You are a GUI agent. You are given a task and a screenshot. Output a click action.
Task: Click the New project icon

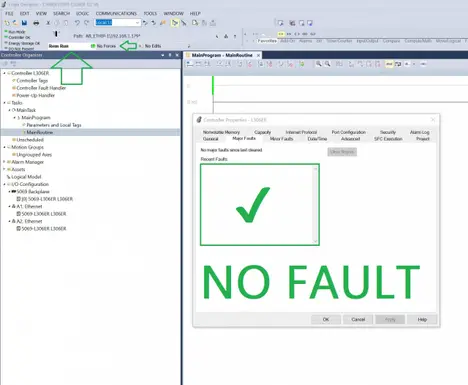pyautogui.click(x=7, y=23)
